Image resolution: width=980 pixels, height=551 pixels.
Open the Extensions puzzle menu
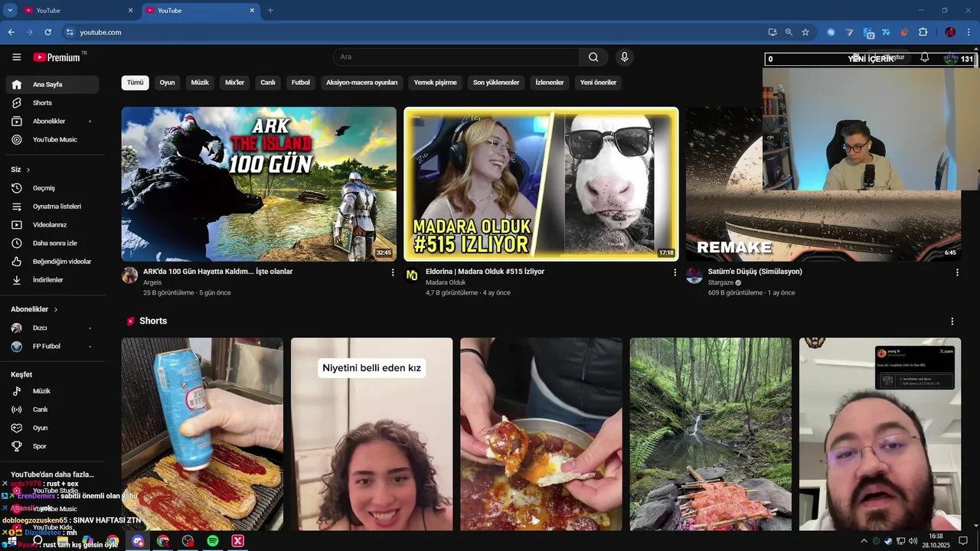click(923, 32)
